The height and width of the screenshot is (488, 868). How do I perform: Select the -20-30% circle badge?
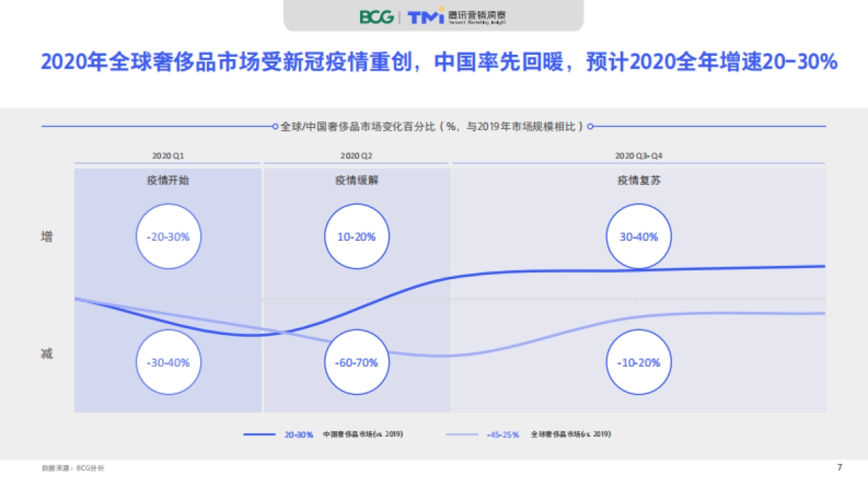(169, 236)
